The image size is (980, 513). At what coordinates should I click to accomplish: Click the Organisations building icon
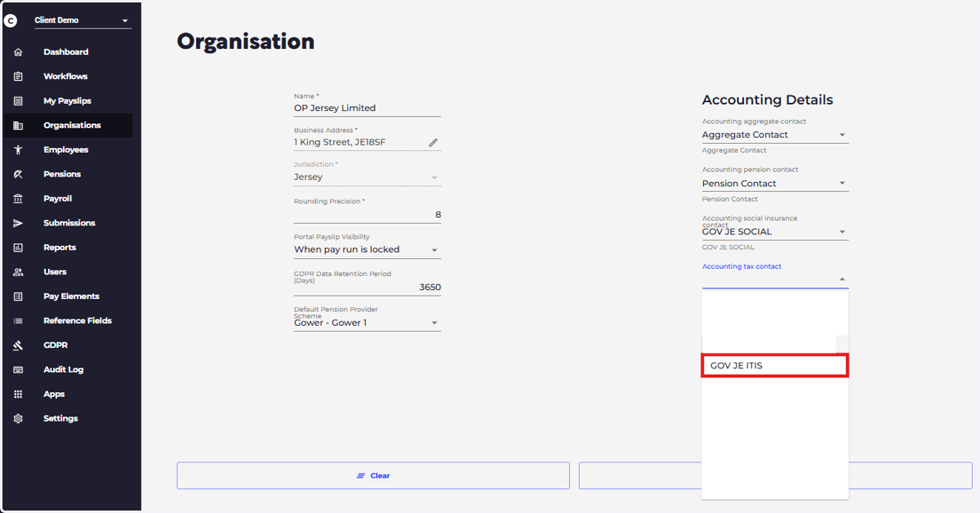[18, 126]
